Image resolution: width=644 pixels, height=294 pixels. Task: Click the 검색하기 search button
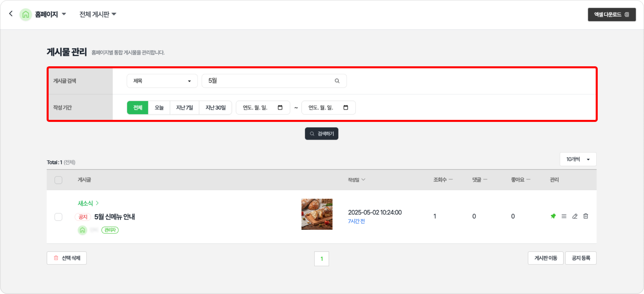click(x=321, y=134)
